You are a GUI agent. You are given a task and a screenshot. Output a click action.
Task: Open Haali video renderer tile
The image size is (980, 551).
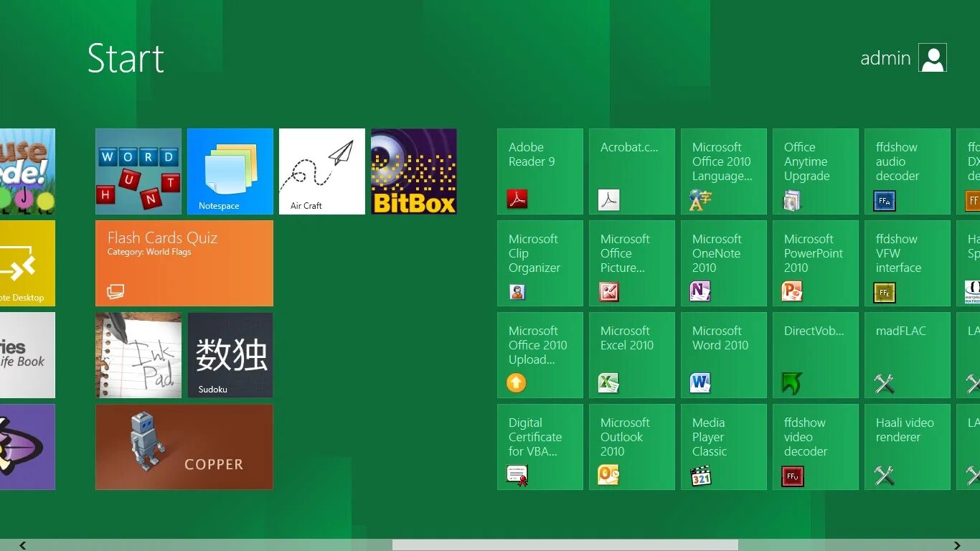point(908,447)
